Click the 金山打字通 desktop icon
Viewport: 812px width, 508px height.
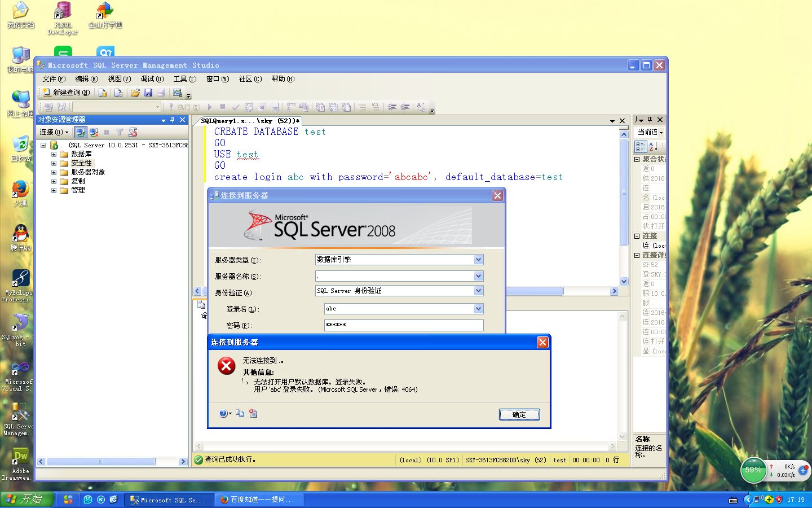(x=105, y=15)
